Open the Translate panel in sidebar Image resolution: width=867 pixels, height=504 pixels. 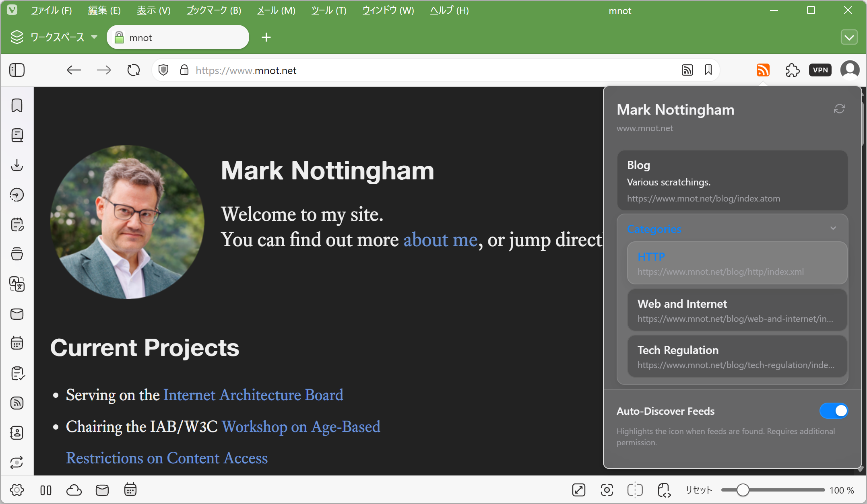pos(17,284)
